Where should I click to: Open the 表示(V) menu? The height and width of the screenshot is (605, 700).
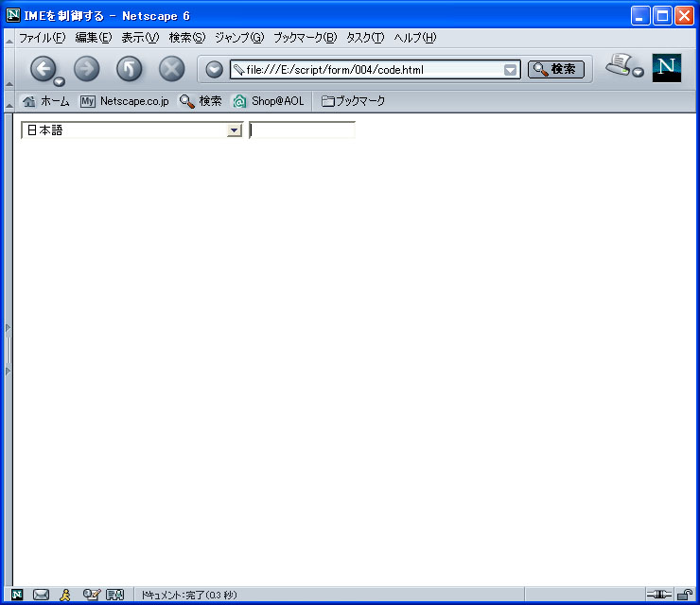pyautogui.click(x=140, y=38)
